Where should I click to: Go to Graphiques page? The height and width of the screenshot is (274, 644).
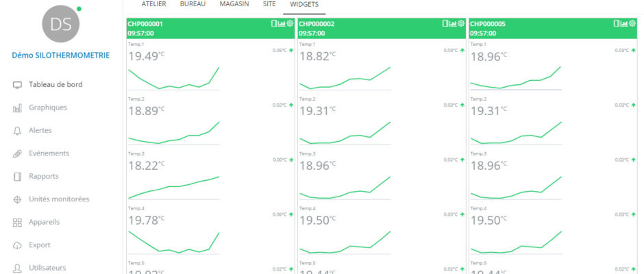point(48,108)
